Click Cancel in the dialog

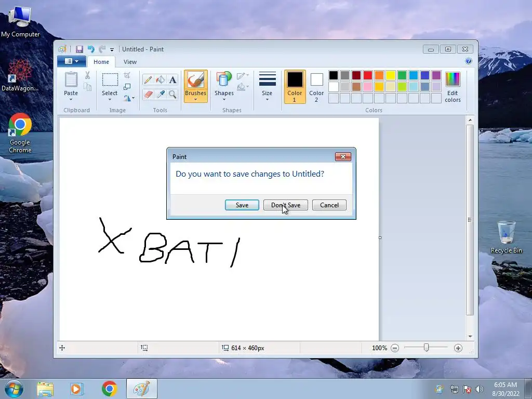[329, 205]
